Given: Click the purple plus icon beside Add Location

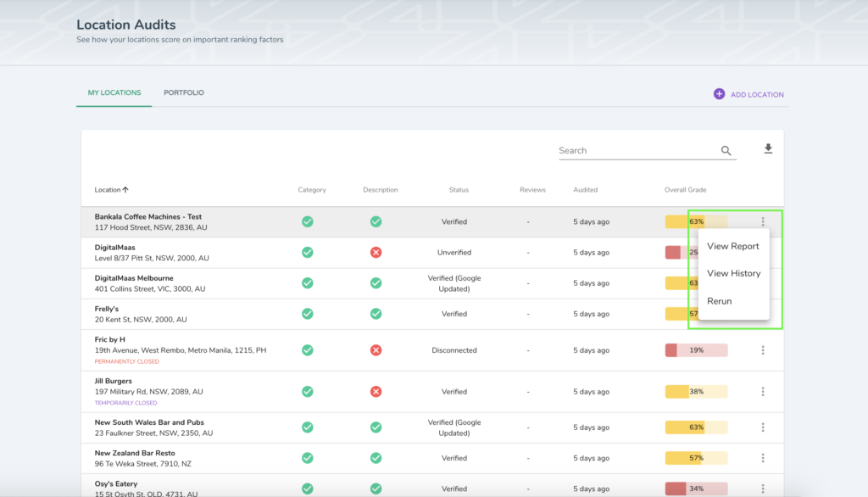Looking at the screenshot, I should [x=719, y=94].
